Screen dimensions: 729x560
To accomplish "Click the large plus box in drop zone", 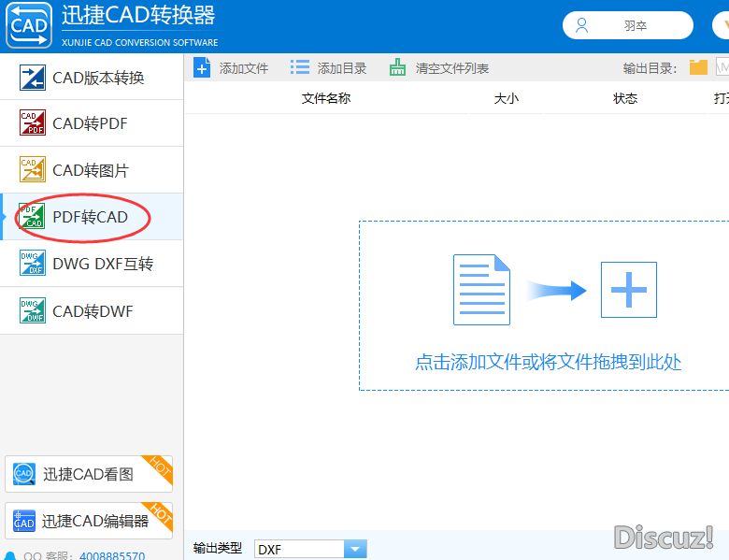I will tap(628, 290).
